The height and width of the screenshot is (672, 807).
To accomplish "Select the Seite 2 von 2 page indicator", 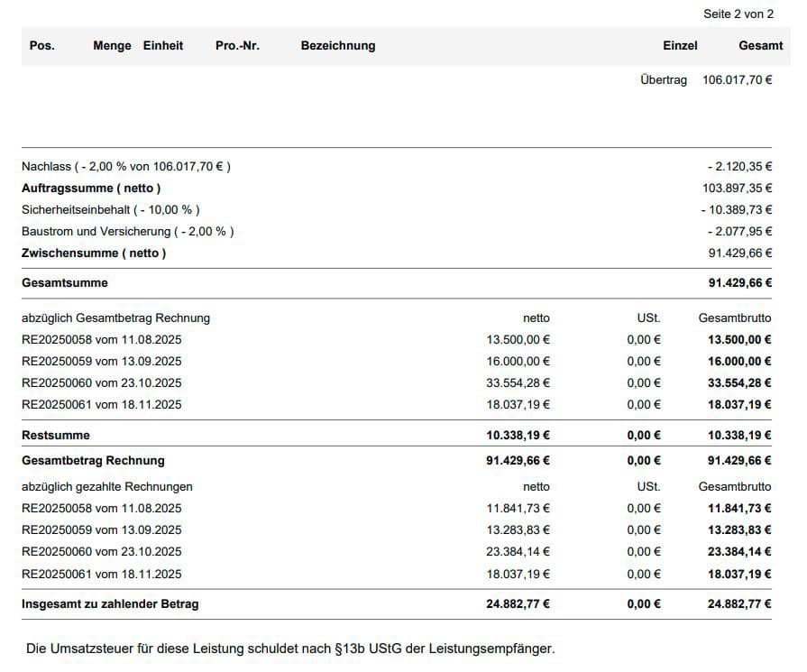I will point(738,14).
